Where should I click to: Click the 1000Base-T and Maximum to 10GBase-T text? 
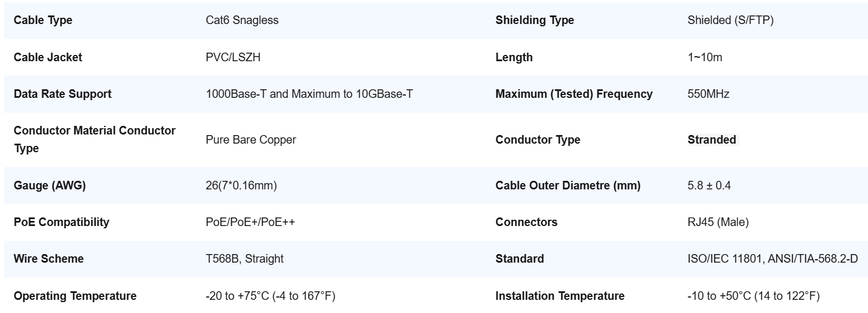309,94
